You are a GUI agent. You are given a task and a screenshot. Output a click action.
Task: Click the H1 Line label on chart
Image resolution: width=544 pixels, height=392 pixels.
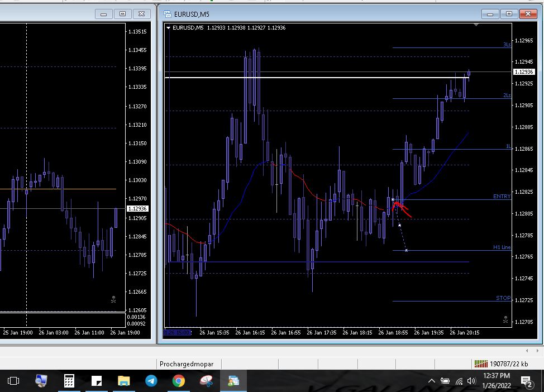pyautogui.click(x=502, y=247)
